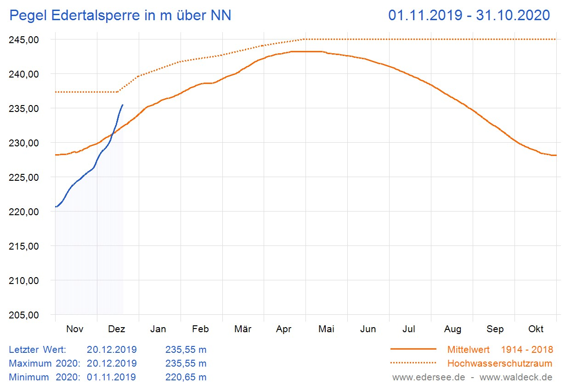Click the 225,00 y-axis label

click(x=23, y=177)
